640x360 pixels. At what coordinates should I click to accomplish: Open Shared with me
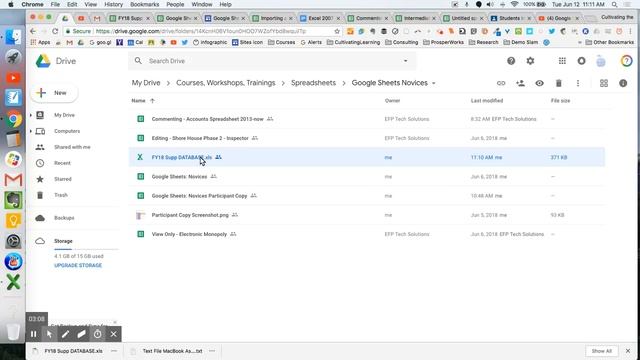72,147
